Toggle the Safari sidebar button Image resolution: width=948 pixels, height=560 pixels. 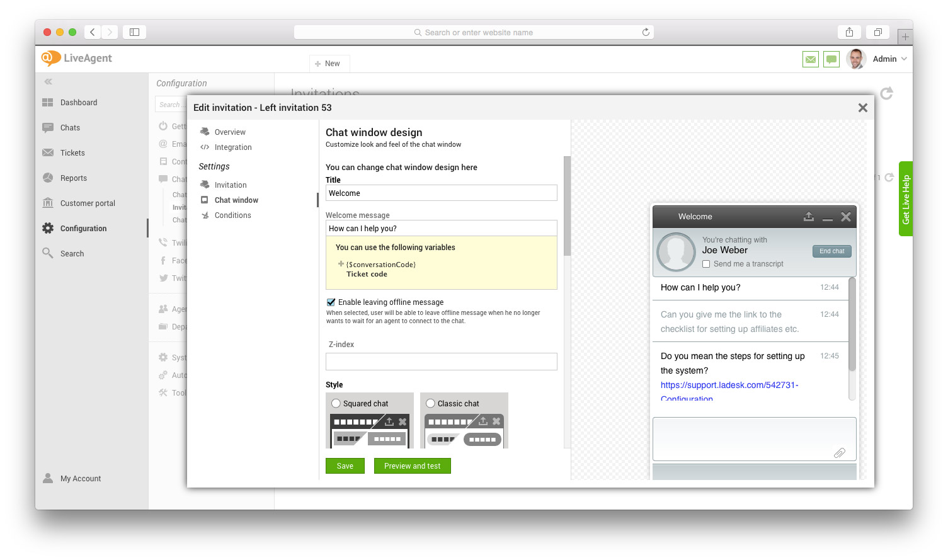[x=134, y=32]
